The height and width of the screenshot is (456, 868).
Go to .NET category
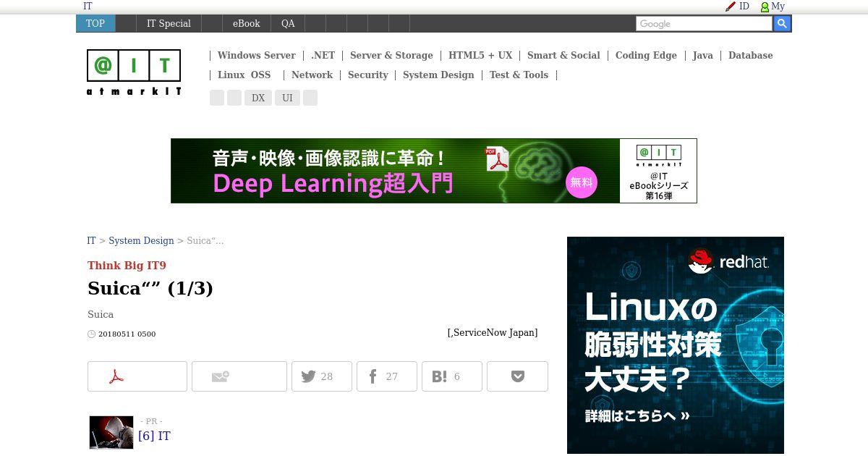323,56
